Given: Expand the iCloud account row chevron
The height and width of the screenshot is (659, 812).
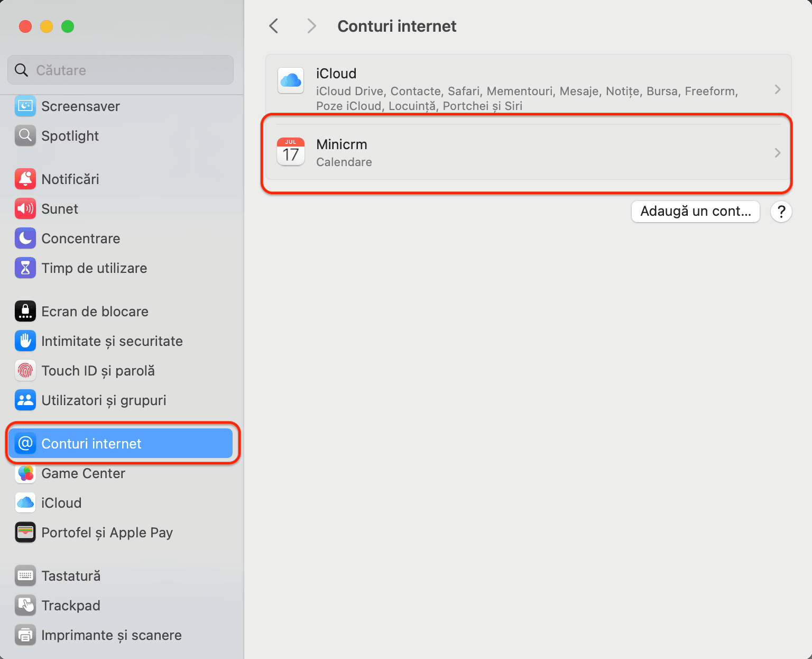Looking at the screenshot, I should pos(777,89).
